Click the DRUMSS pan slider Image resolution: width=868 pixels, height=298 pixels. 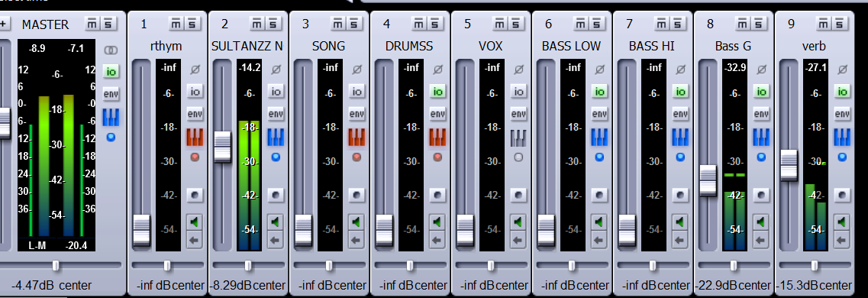click(x=410, y=265)
